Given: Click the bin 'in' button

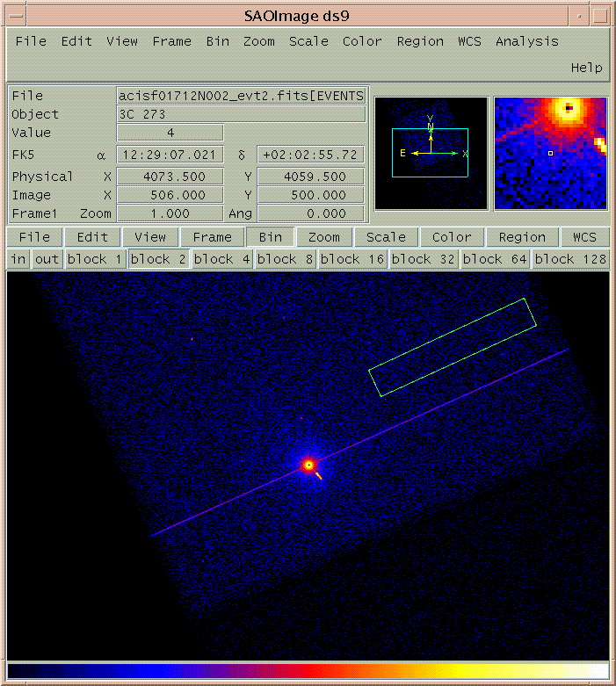Looking at the screenshot, I should pos(18,259).
